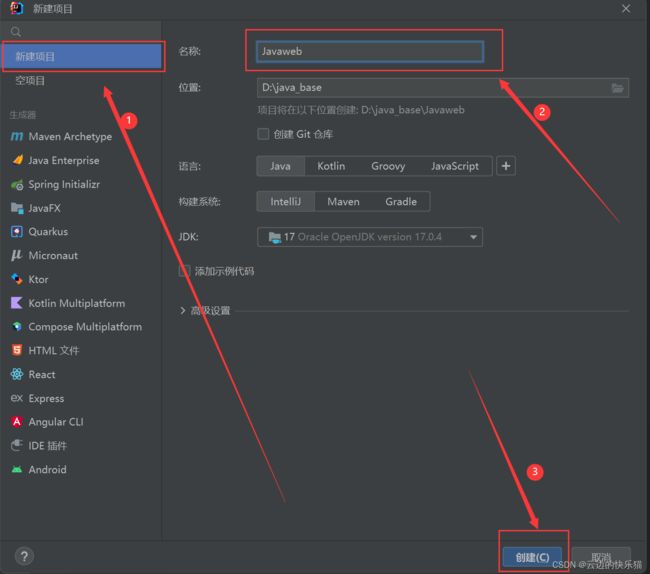
Task: Click the HTML5 file icon
Action: pos(17,350)
